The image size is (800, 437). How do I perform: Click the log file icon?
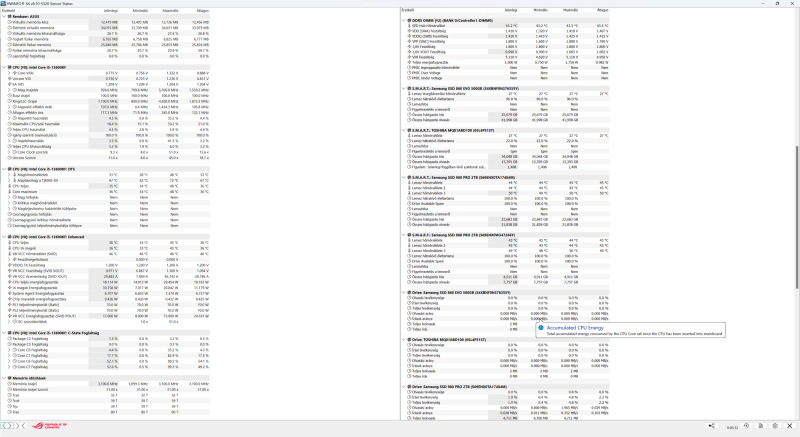pyautogui.click(x=761, y=426)
